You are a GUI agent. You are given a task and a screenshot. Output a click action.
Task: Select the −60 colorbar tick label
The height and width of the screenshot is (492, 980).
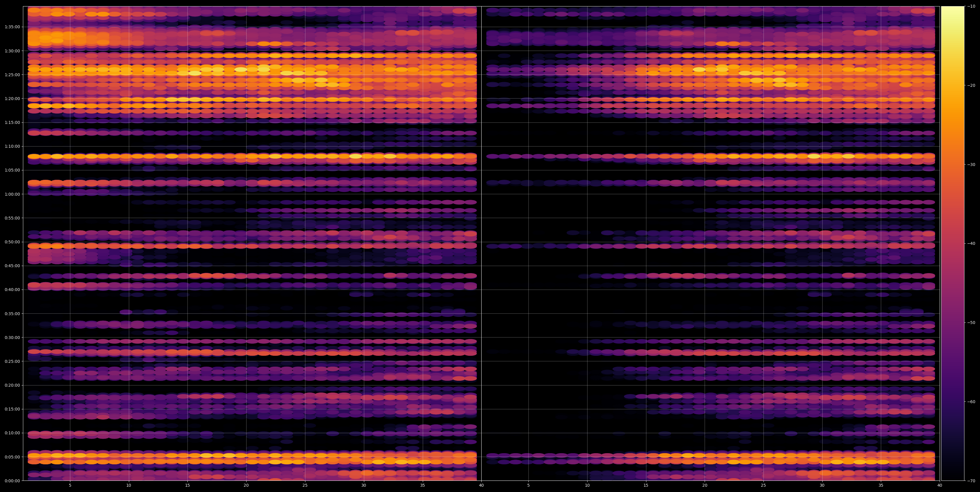coord(971,402)
